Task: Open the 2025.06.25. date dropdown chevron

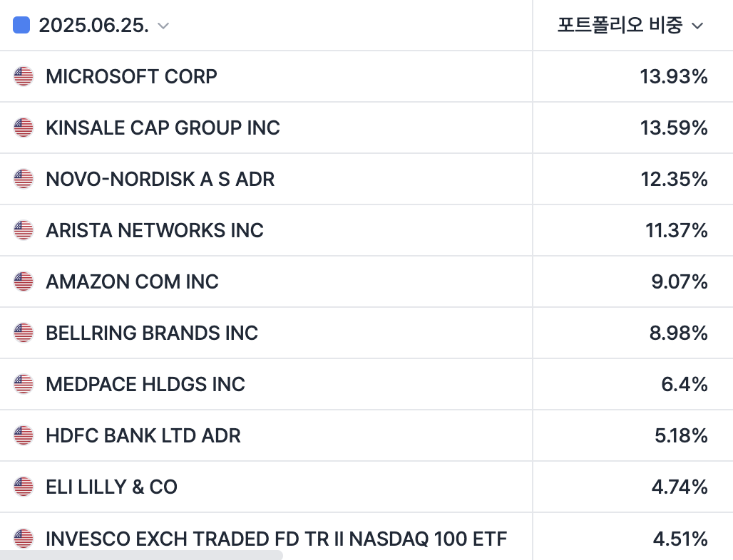Action: point(163,26)
